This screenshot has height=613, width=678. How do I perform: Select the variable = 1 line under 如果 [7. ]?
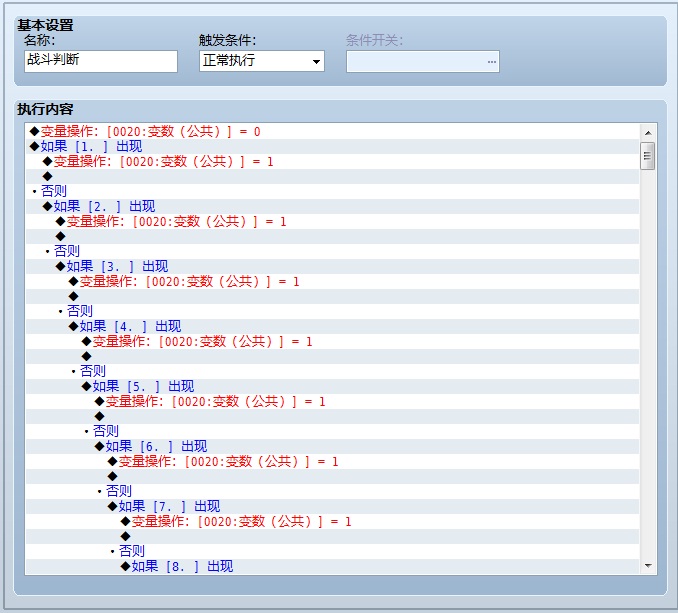coord(332,522)
